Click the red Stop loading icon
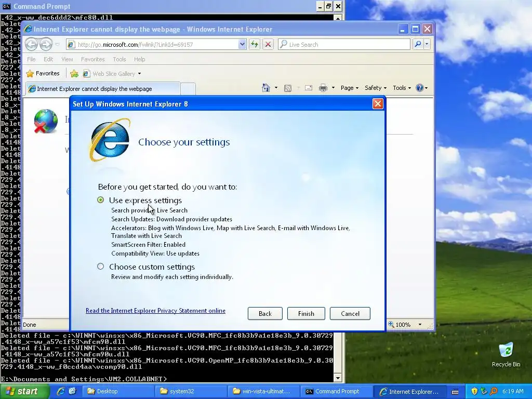Image resolution: width=532 pixels, height=399 pixels. click(x=268, y=45)
